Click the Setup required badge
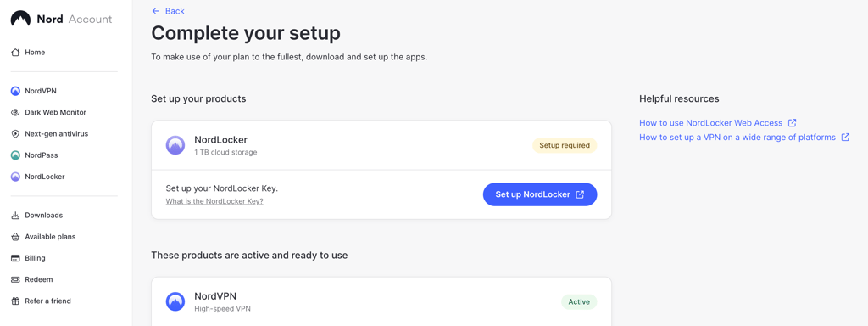Image resolution: width=868 pixels, height=326 pixels. [565, 146]
